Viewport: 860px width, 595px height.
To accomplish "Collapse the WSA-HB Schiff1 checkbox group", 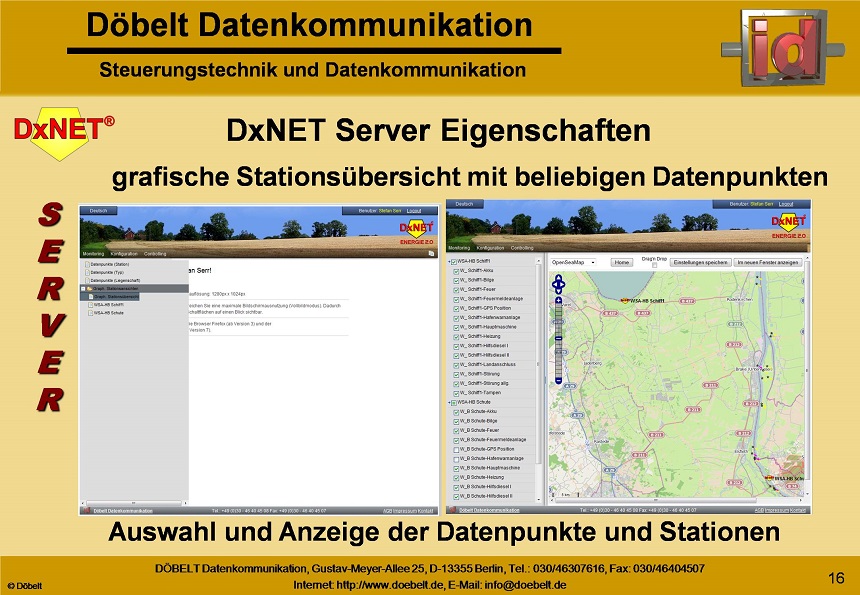I will pyautogui.click(x=449, y=262).
